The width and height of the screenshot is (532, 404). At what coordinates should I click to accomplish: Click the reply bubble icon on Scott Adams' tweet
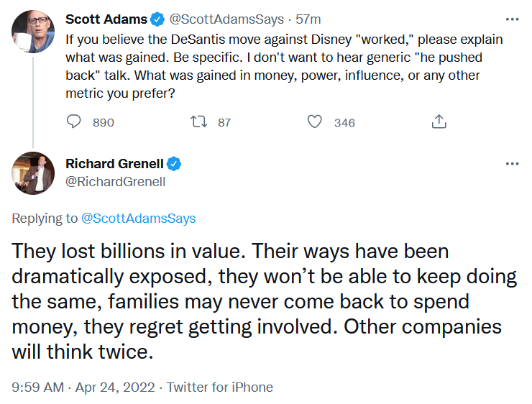point(73,121)
